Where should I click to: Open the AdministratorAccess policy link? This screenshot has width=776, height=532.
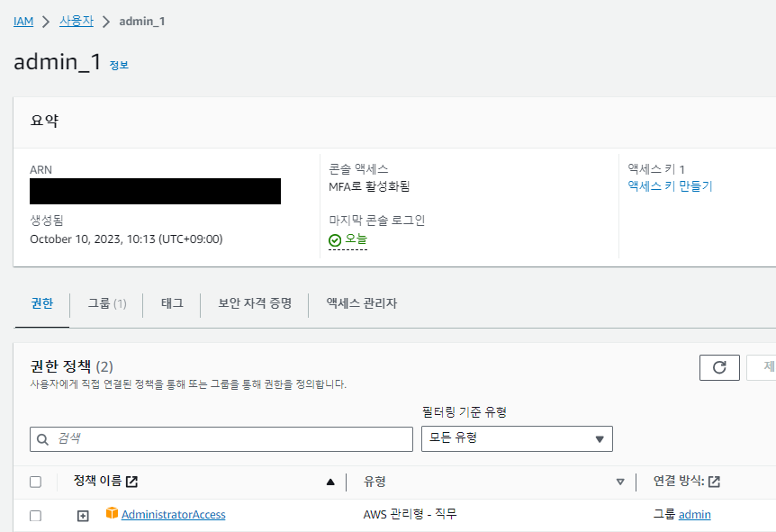173,515
